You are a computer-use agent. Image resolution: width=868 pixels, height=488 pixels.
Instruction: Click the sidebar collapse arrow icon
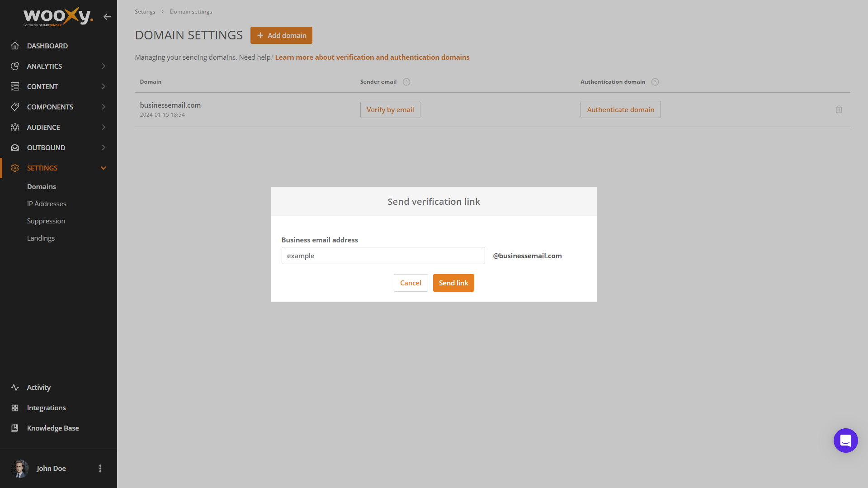[x=107, y=17]
